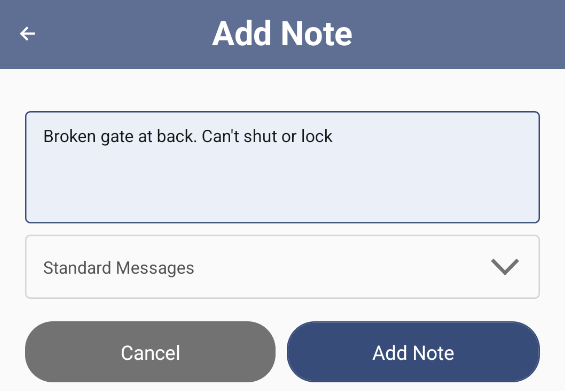
Task: Focus the note text field
Action: click(282, 167)
